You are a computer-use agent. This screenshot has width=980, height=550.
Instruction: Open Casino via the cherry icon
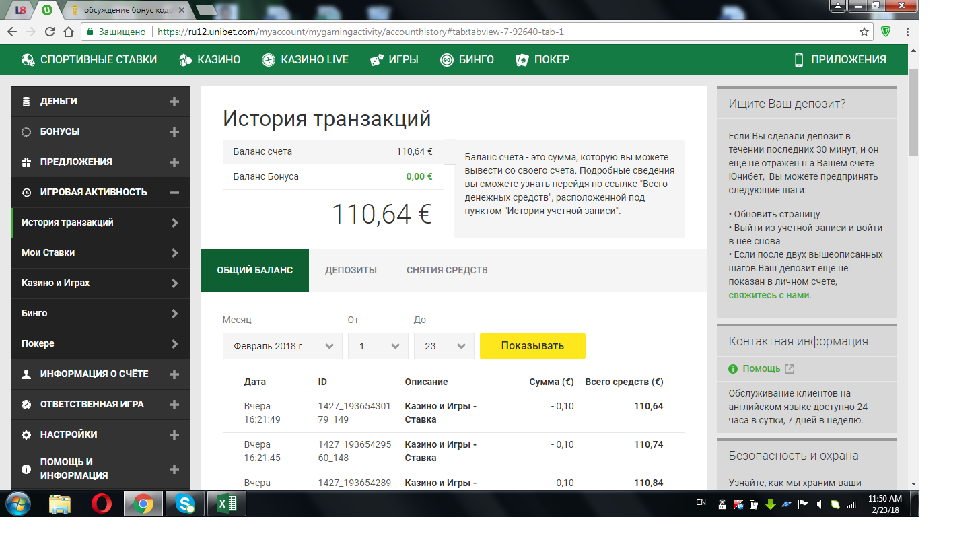coord(186,60)
